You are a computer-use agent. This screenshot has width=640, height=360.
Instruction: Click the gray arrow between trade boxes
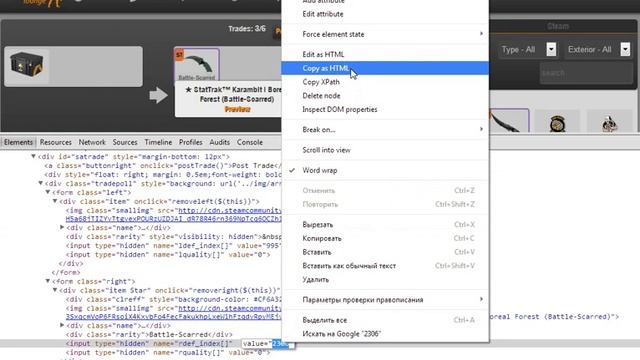pos(158,96)
